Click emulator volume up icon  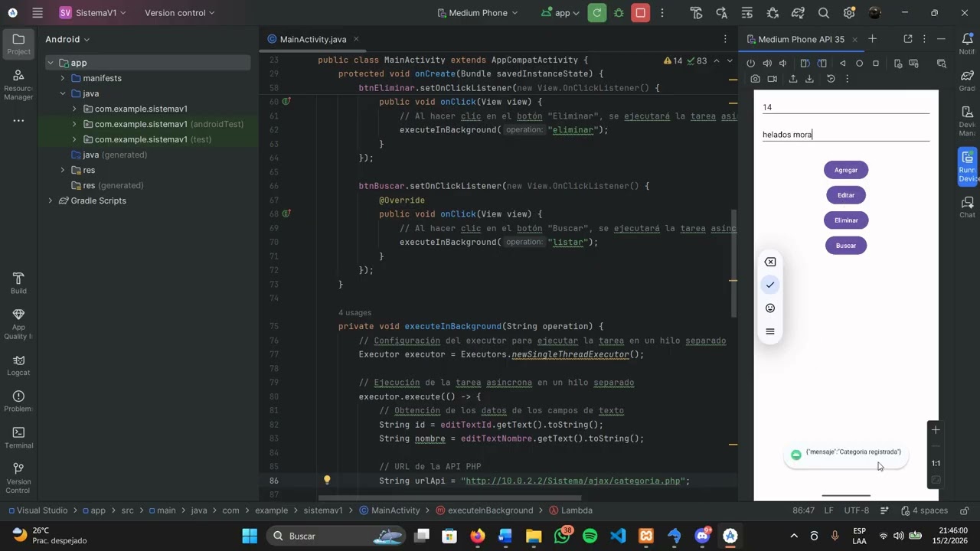point(767,64)
